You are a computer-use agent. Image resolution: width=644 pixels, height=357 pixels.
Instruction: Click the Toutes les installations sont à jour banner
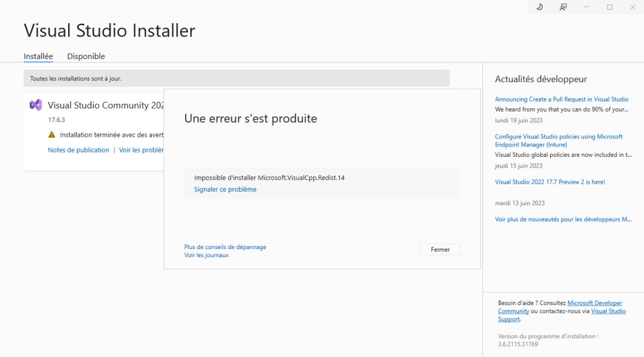pyautogui.click(x=237, y=78)
